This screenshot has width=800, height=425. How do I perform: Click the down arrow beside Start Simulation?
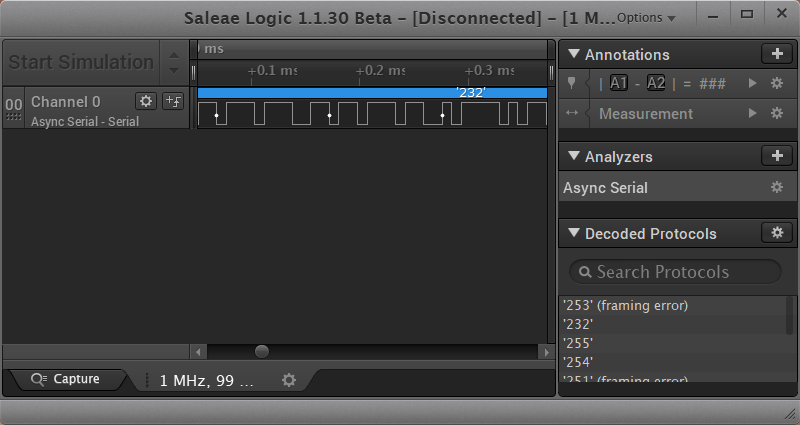point(174,70)
